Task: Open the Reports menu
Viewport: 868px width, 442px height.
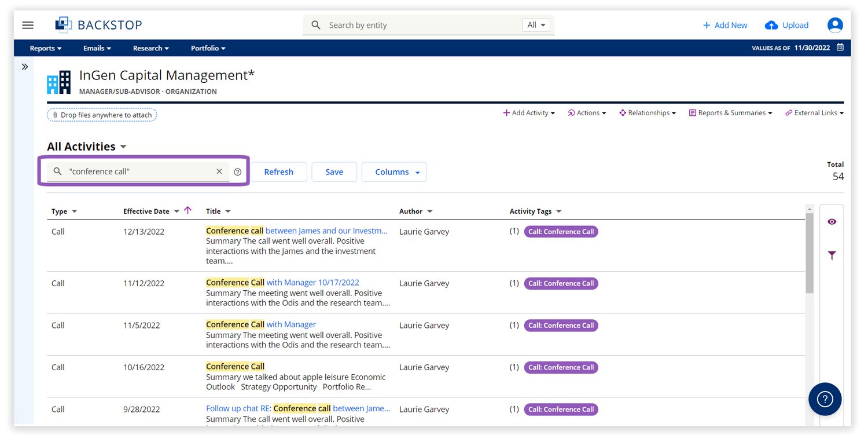Action: click(46, 48)
